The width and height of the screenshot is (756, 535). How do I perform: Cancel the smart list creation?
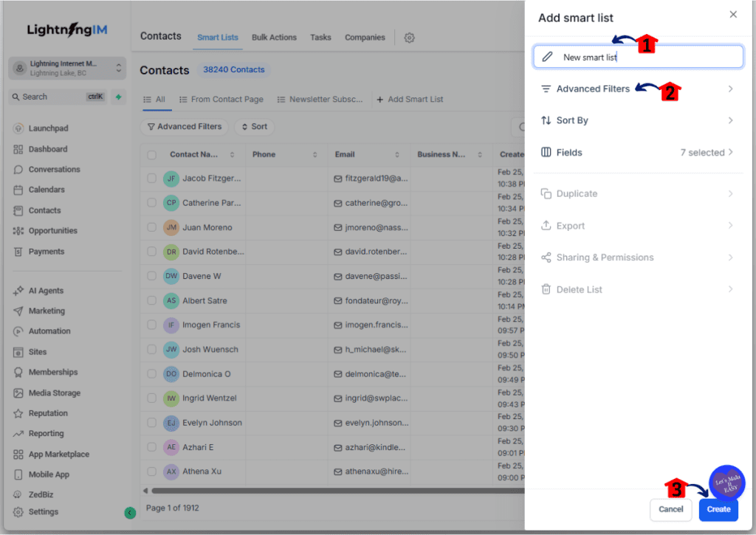pyautogui.click(x=670, y=509)
